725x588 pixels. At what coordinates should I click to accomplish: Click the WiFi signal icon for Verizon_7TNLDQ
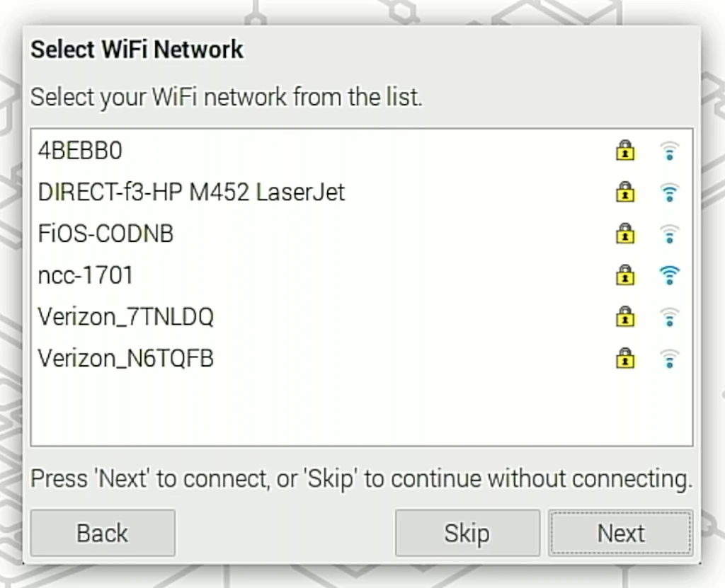[x=669, y=317]
